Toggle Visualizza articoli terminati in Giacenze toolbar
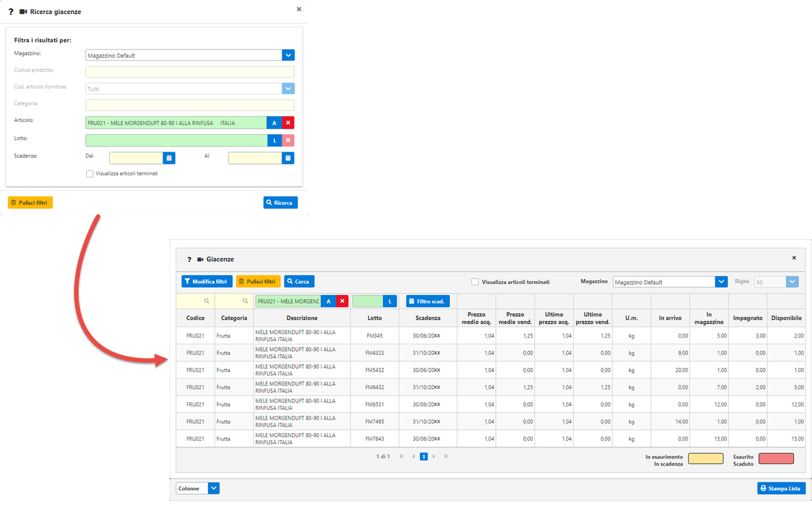This screenshot has width=812, height=523. (475, 282)
